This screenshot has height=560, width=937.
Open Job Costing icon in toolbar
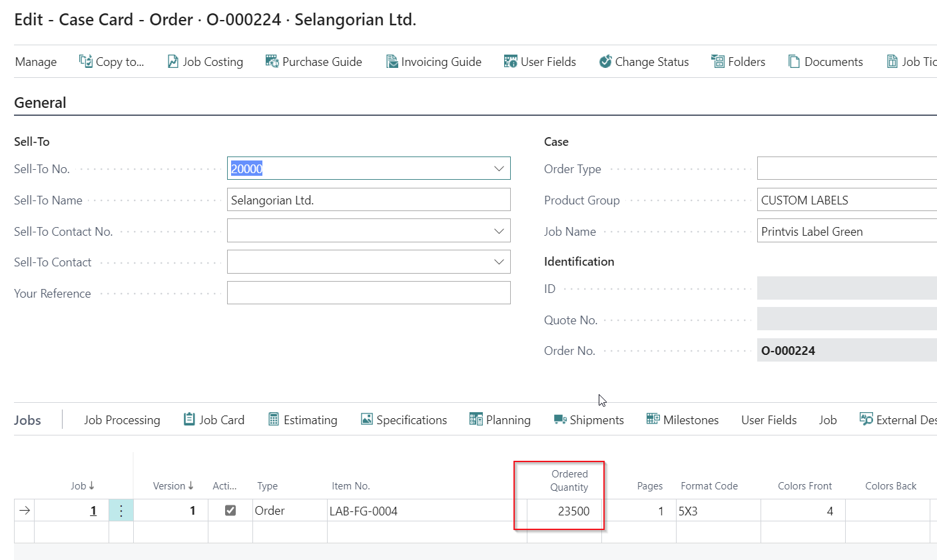click(173, 61)
